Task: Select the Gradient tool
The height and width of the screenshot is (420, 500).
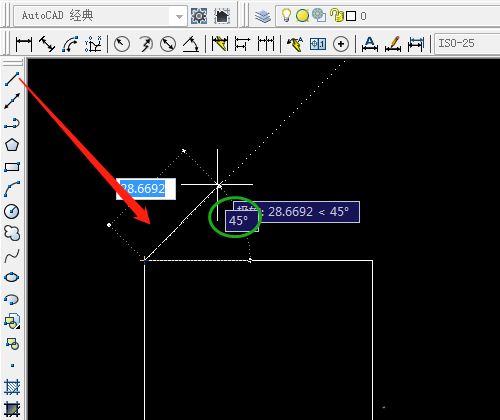Action: [12, 409]
